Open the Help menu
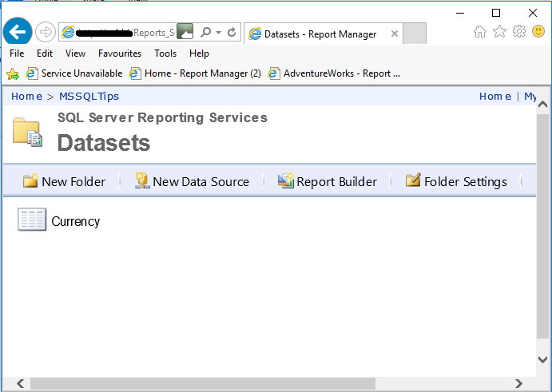Screen dimensions: 552x392 (x=199, y=53)
